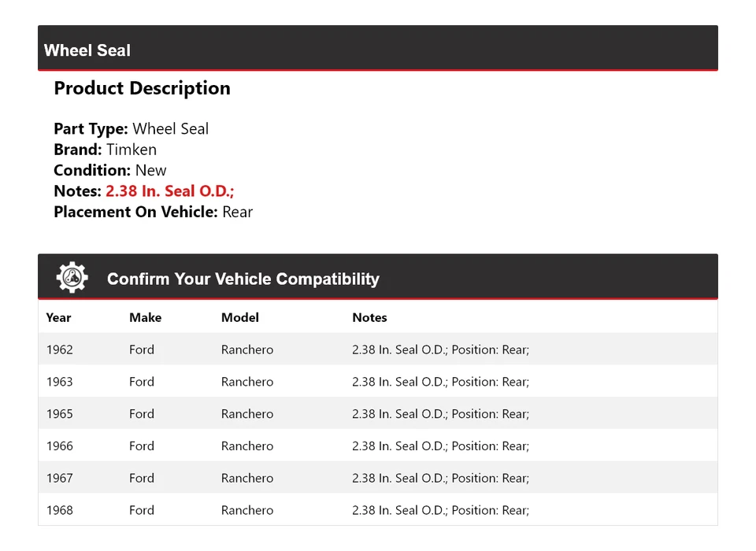The image size is (756, 551).
Task: Select the 1962 year cell
Action: click(x=60, y=349)
